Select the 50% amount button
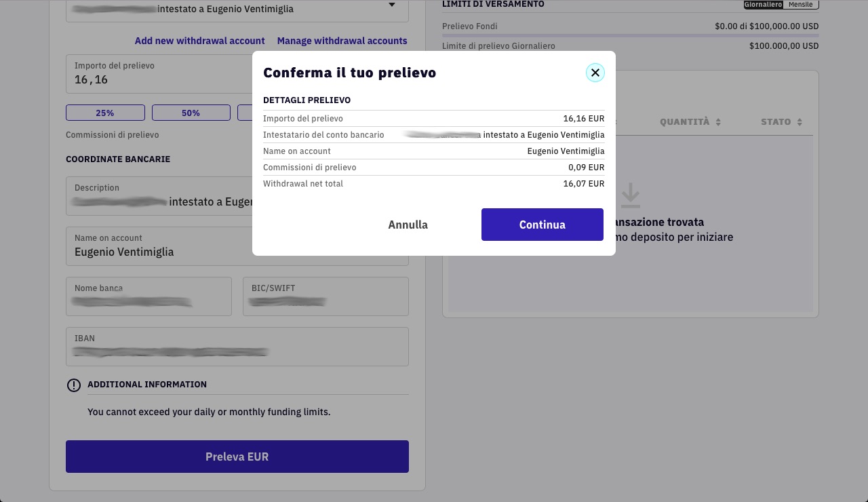This screenshot has width=868, height=502. pyautogui.click(x=191, y=113)
